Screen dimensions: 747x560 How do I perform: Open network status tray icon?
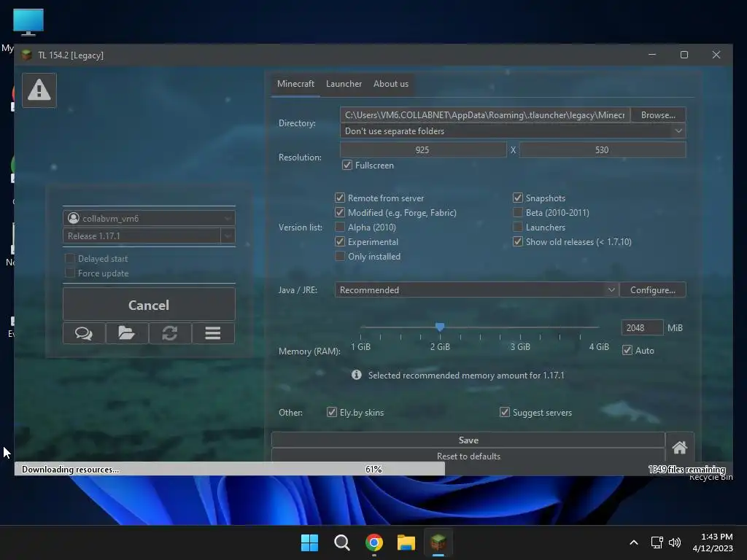click(657, 542)
